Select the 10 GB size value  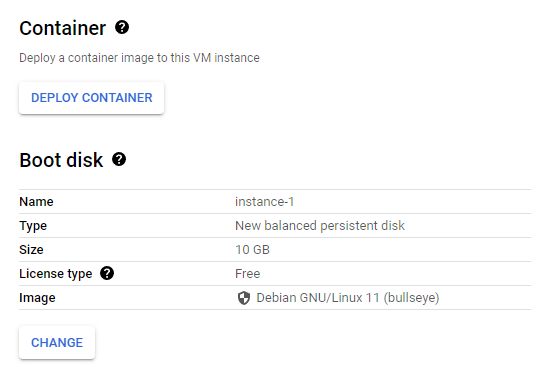point(252,250)
